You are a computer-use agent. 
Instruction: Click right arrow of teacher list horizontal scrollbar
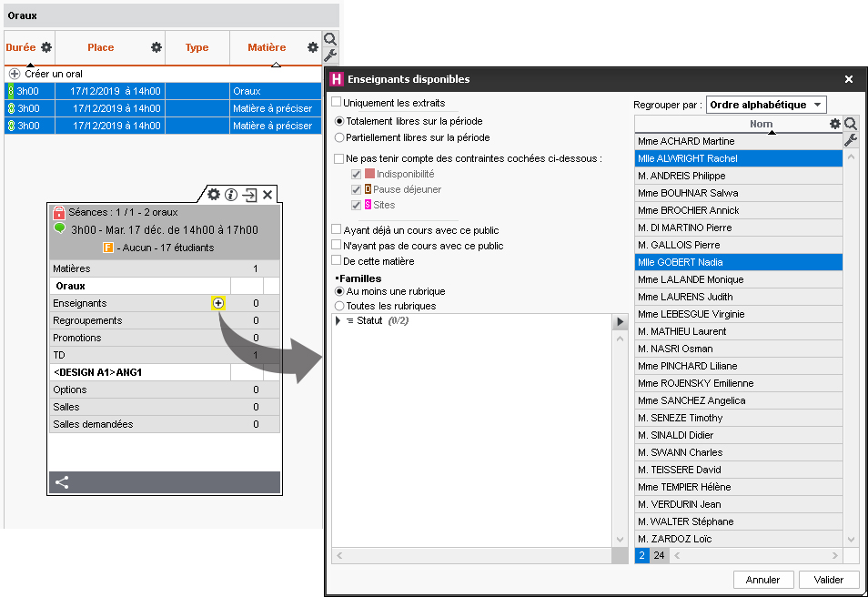coord(835,555)
